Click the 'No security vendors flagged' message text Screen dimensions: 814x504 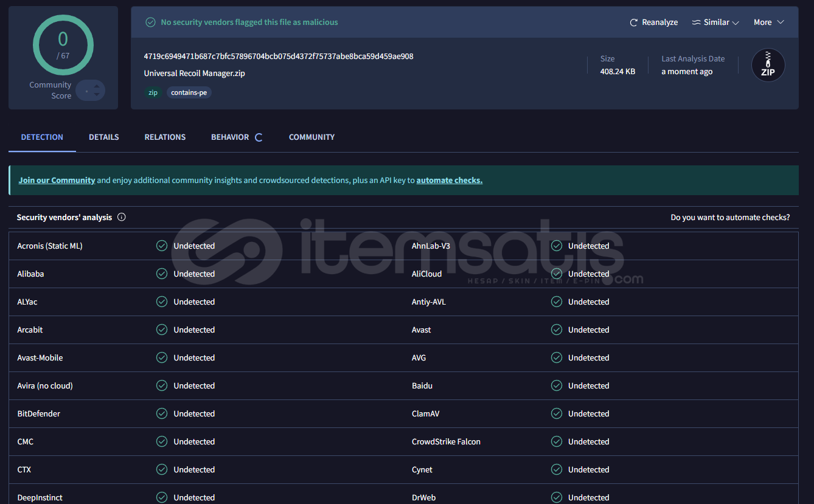tap(249, 22)
